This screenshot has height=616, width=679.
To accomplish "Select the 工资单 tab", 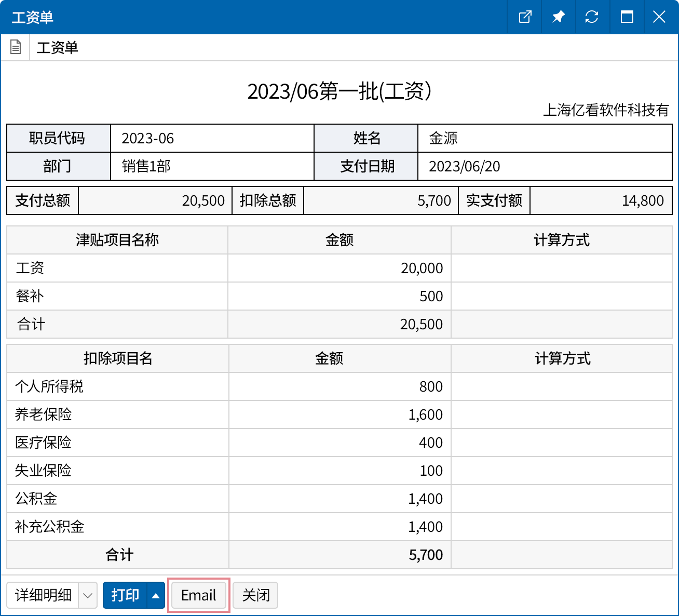I will coord(57,48).
